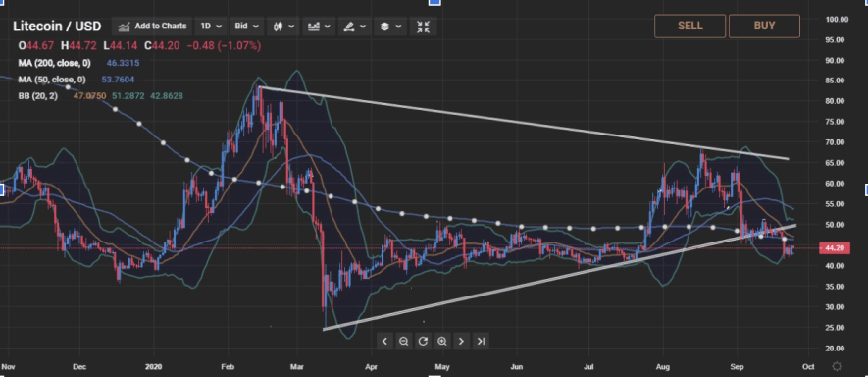Open the drawing tools pencil dropdown

coord(354,27)
